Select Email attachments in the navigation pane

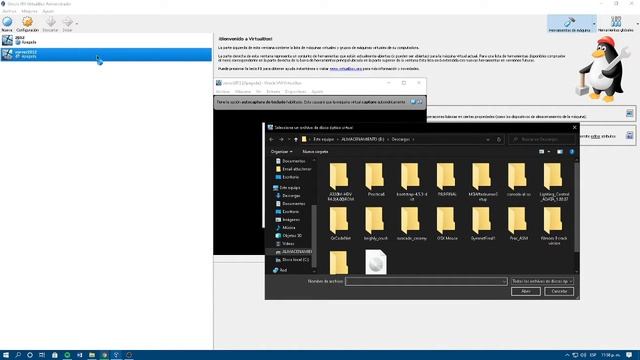click(293, 169)
